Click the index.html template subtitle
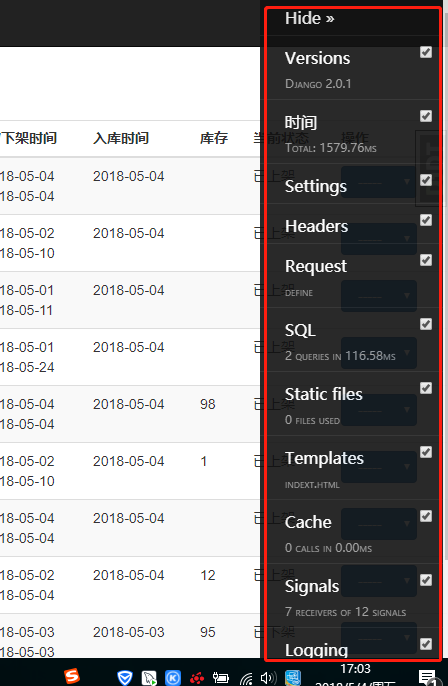 (x=312, y=485)
